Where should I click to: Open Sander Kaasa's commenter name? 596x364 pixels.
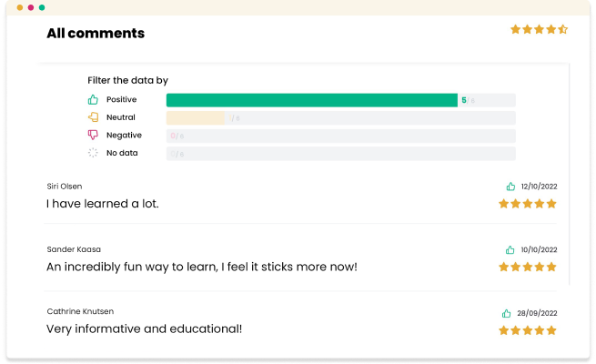(74, 249)
